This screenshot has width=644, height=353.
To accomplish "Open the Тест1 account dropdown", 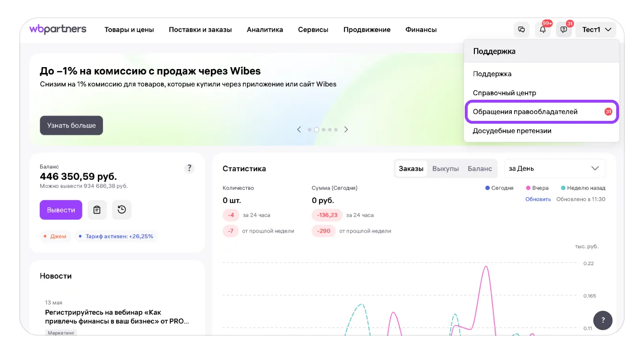I will [x=596, y=30].
